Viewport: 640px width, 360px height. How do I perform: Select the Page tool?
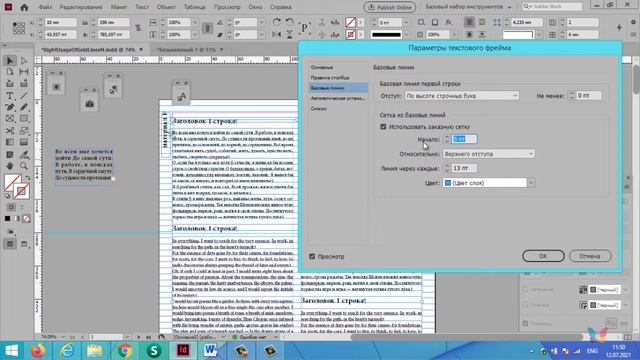point(10,72)
